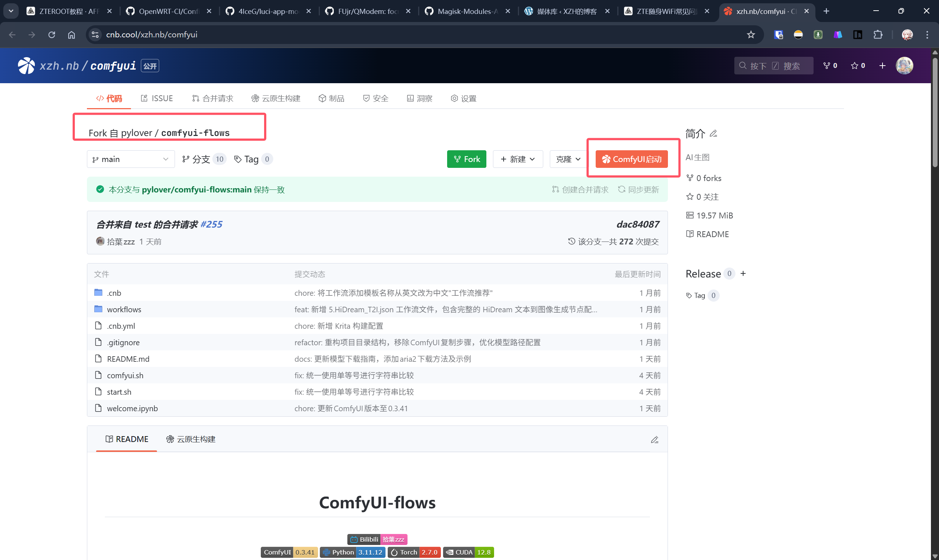Viewport: 939px width, 560px height.
Task: Open merge request #255 link
Action: point(211,225)
